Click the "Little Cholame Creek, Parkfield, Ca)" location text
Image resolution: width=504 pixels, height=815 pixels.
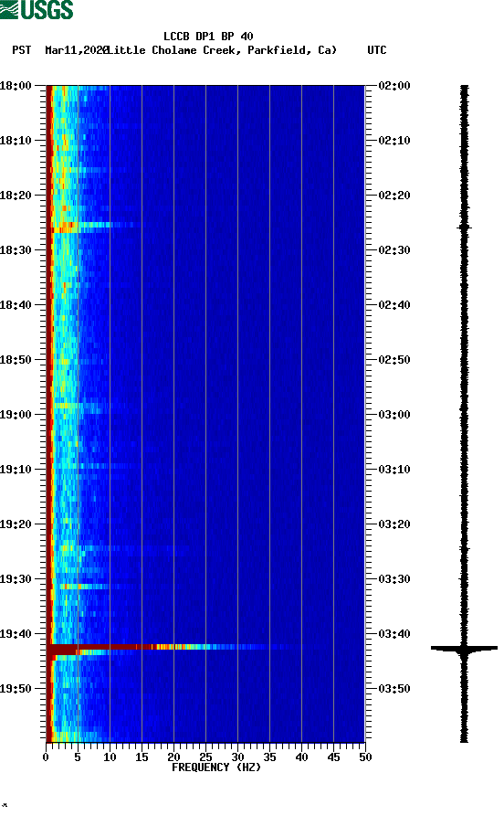tap(223, 50)
